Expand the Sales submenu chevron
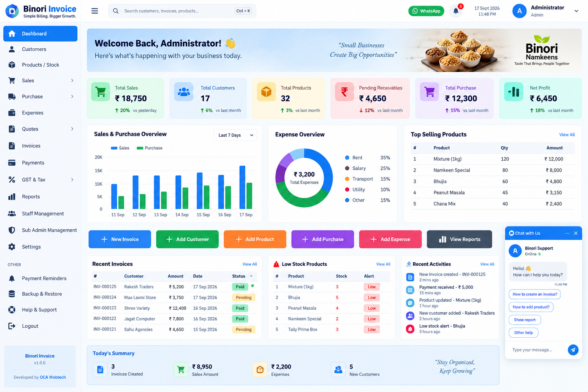Screen dimensions: 588x392 click(x=72, y=80)
